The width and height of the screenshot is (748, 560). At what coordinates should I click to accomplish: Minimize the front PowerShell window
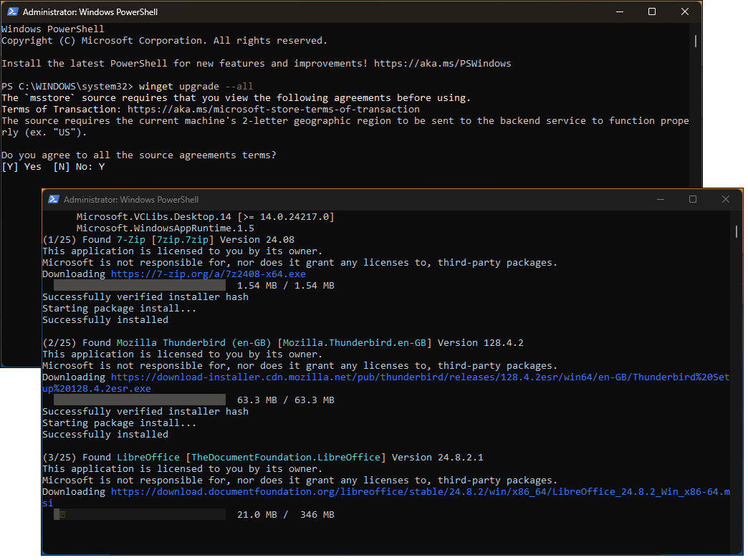[x=659, y=200]
